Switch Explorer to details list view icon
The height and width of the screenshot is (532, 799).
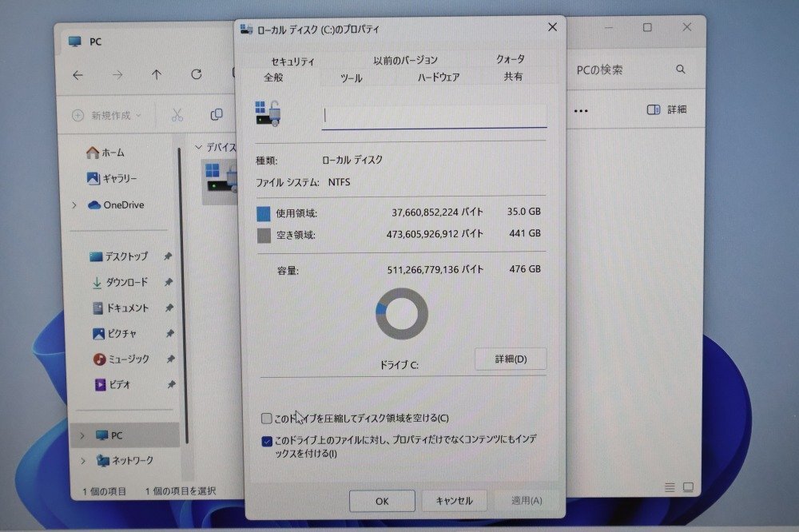pyautogui.click(x=670, y=488)
